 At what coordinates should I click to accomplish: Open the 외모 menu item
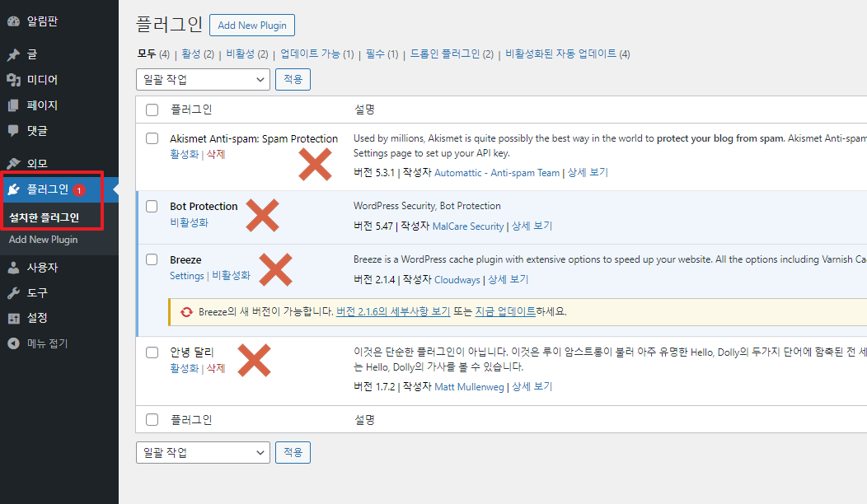(38, 164)
